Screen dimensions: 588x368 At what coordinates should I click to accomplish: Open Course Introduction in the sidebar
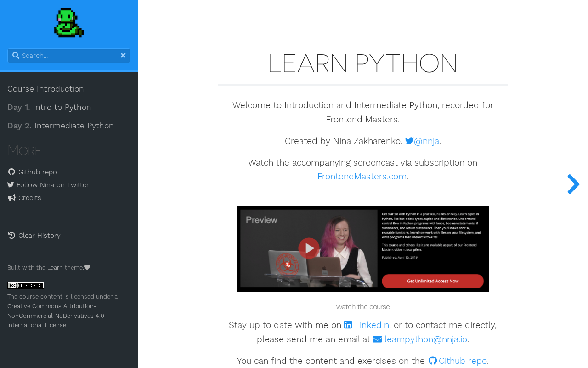coord(45,89)
